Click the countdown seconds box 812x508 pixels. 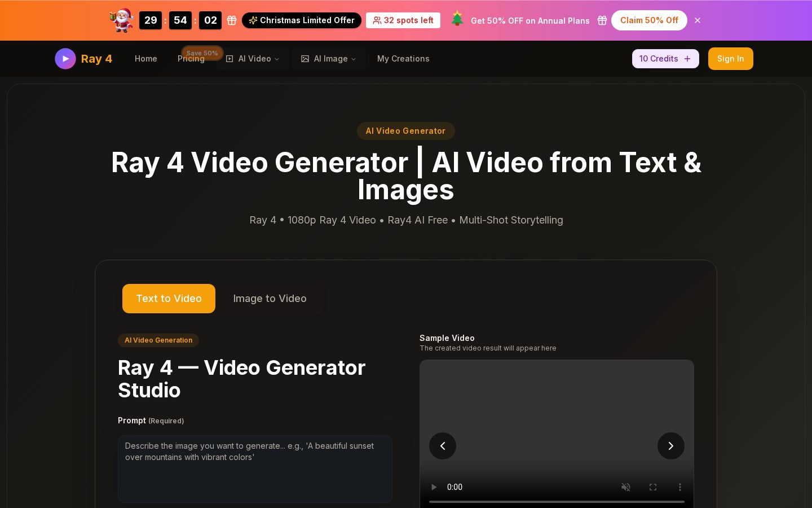point(210,20)
